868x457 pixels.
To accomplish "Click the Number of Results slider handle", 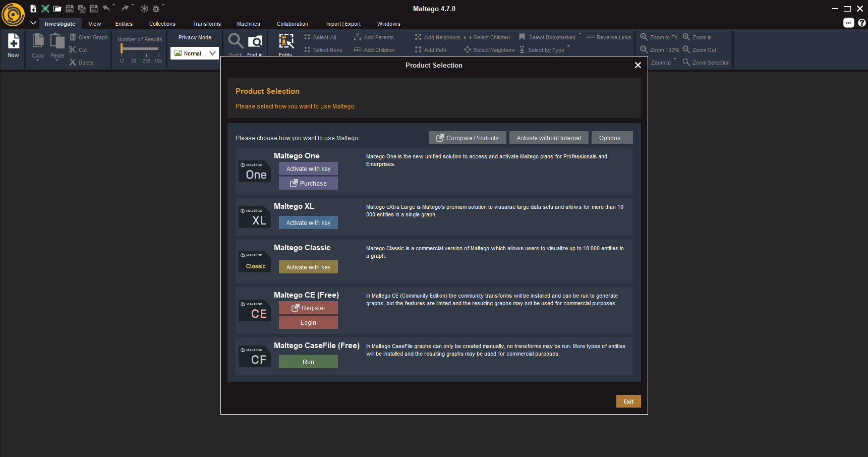I will [122, 48].
